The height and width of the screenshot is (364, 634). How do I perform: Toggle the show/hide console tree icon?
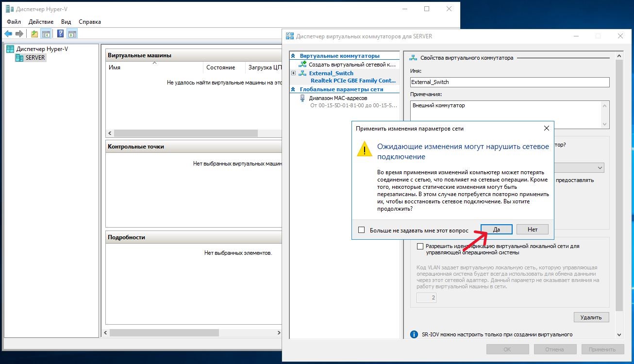(46, 34)
